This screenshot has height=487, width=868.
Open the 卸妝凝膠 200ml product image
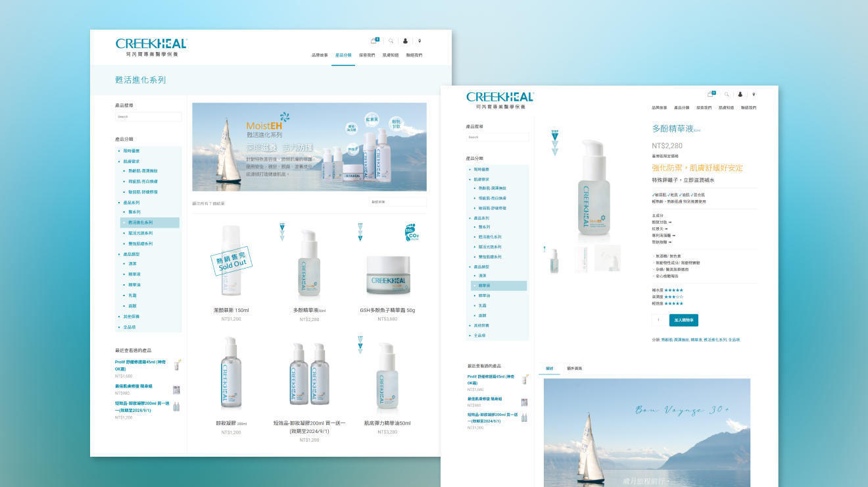[x=231, y=374]
